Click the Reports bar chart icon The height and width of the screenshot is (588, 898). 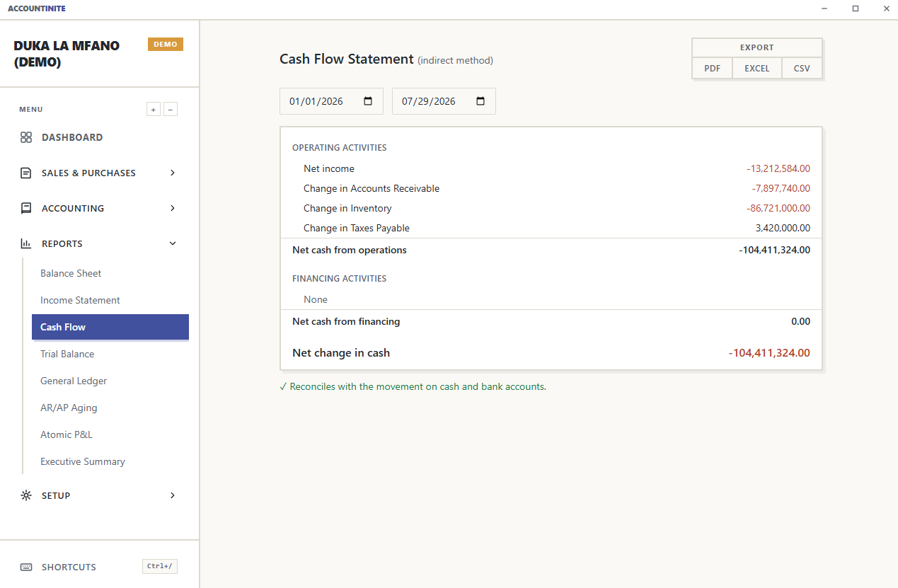(26, 243)
